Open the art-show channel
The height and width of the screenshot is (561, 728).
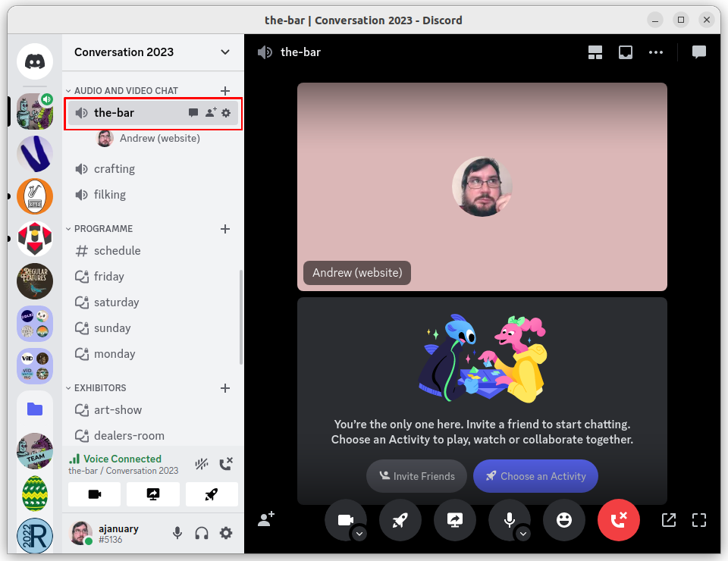coord(153,410)
